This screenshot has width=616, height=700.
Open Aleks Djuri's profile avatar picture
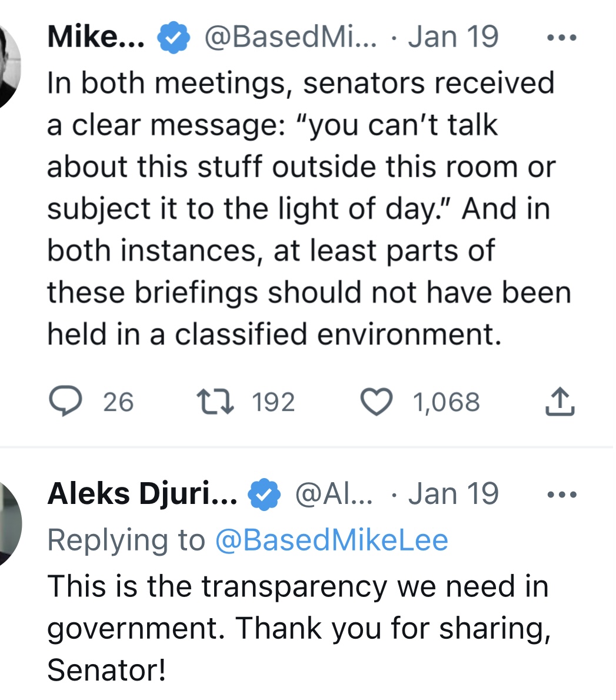click(9, 525)
